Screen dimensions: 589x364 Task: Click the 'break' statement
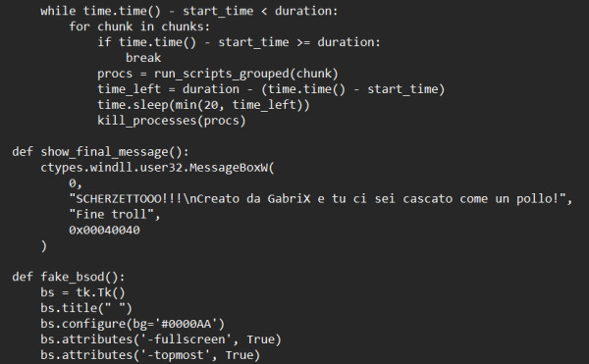click(143, 58)
